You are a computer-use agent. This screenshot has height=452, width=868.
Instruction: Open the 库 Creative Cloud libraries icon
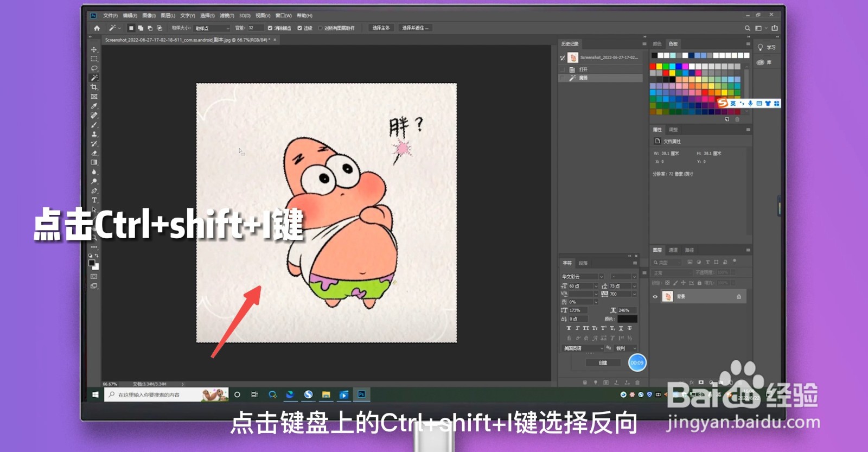click(x=760, y=62)
